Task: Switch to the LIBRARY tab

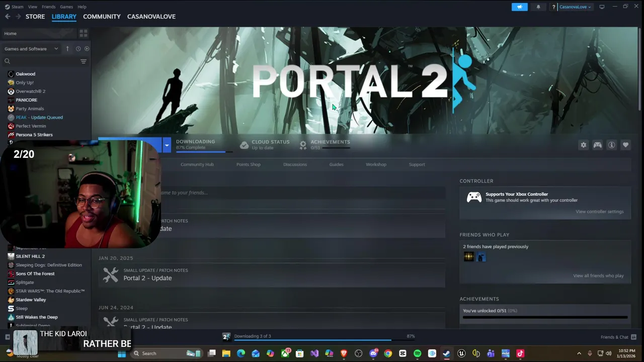Action: (64, 17)
